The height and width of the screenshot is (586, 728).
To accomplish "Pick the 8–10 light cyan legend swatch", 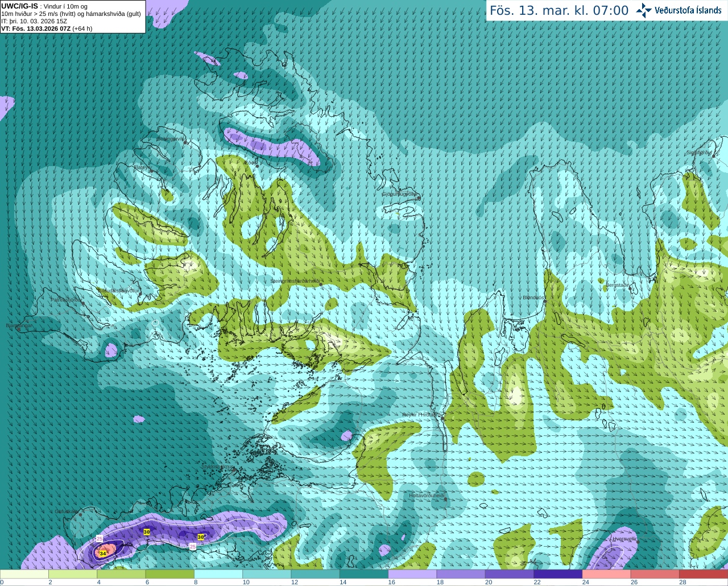I will pyautogui.click(x=218, y=574).
